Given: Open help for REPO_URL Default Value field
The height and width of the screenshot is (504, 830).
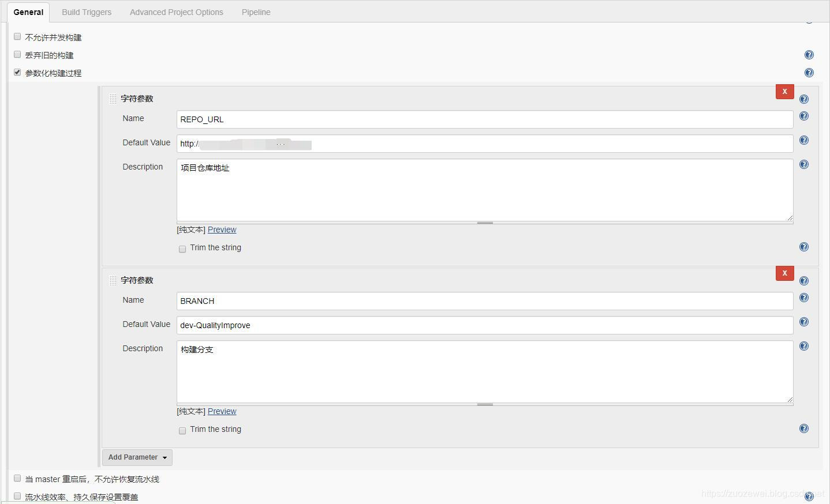Looking at the screenshot, I should (x=803, y=140).
